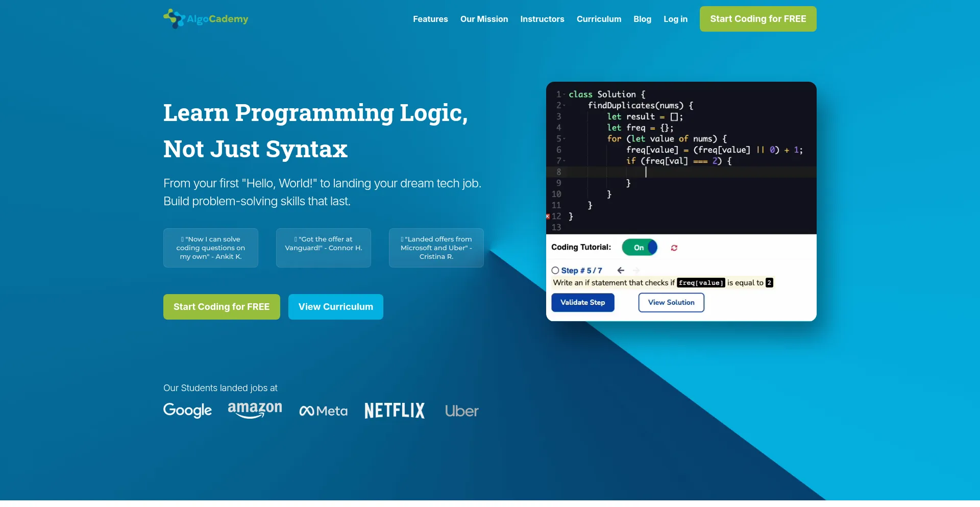Image resolution: width=980 pixels, height=507 pixels.
Task: Click the View Curriculum button
Action: pos(335,307)
